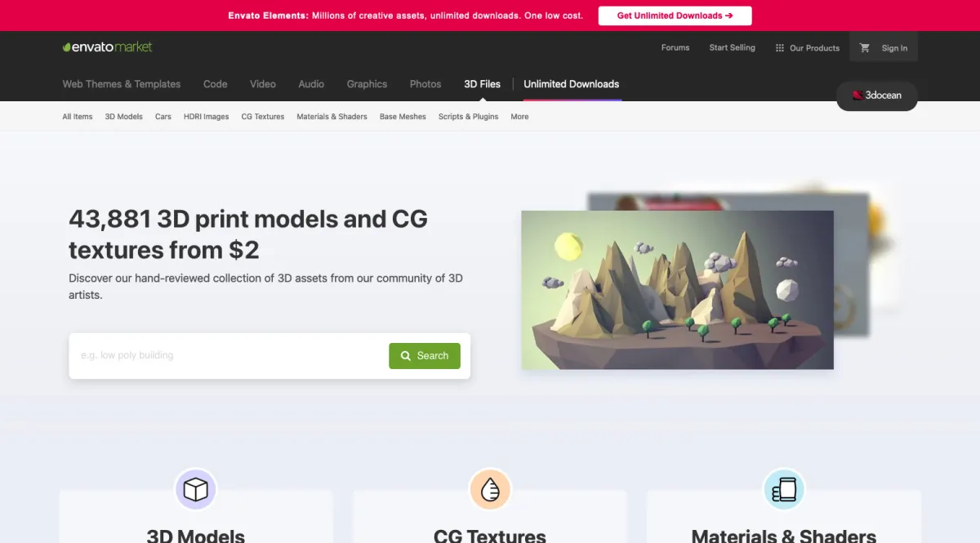Click the Materials & Shaders icon
Image resolution: width=980 pixels, height=543 pixels.
784,490
